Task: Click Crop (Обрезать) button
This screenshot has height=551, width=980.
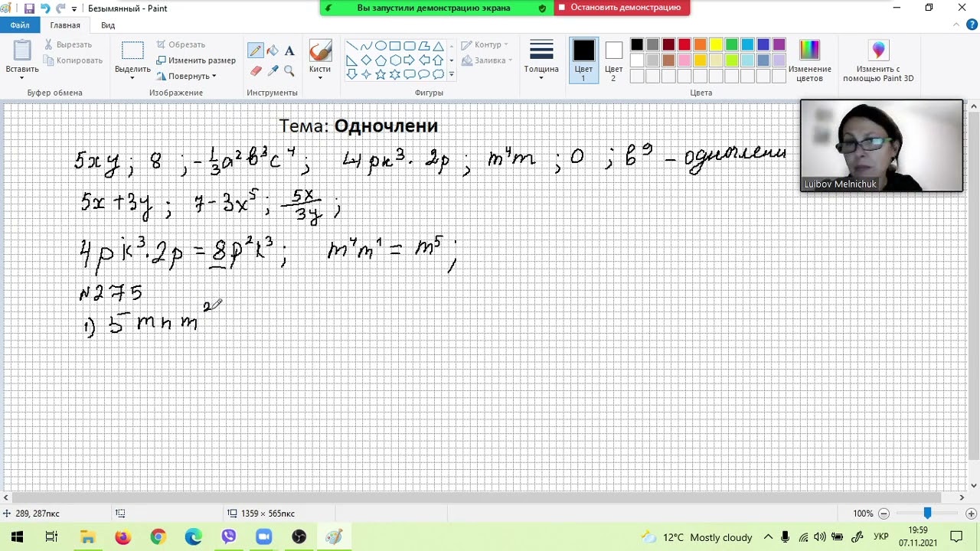Action: click(x=181, y=44)
